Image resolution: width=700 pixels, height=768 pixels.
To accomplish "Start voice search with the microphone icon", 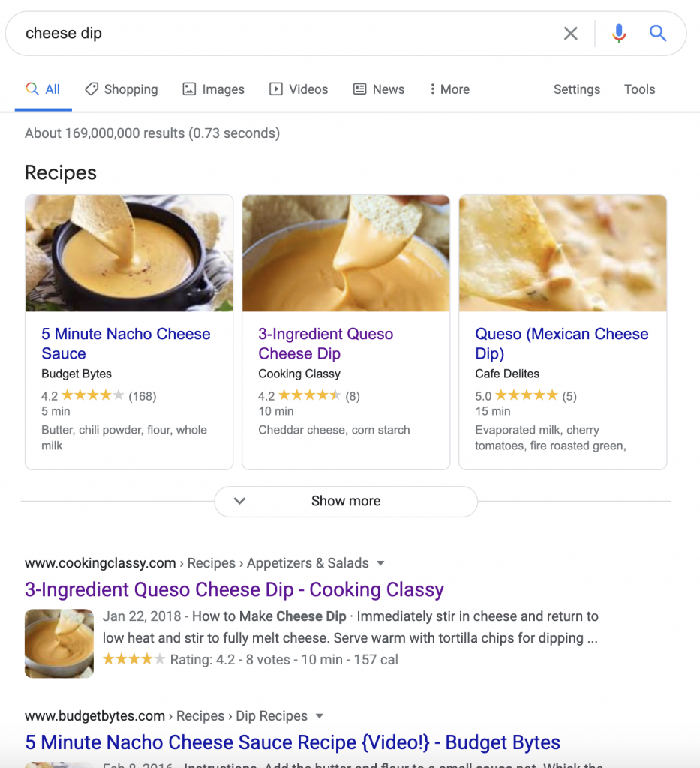I will (619, 34).
